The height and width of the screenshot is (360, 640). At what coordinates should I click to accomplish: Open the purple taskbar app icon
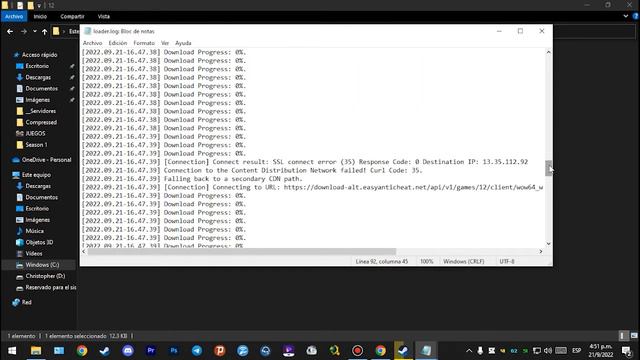click(289, 351)
